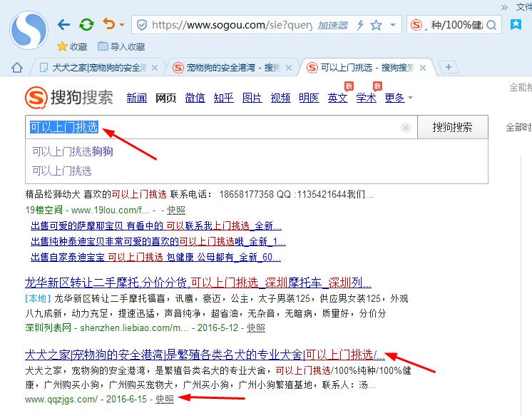Open 微信 search category
This screenshot has width=532, height=416.
pos(195,98)
